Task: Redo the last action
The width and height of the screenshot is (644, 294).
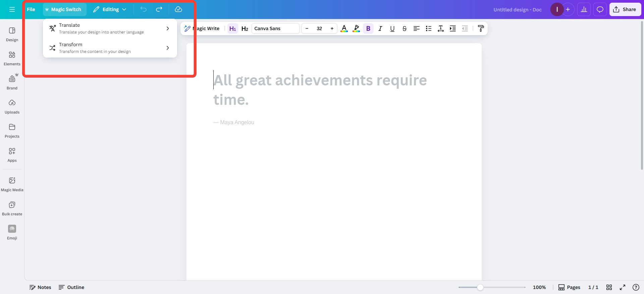Action: coord(159,9)
